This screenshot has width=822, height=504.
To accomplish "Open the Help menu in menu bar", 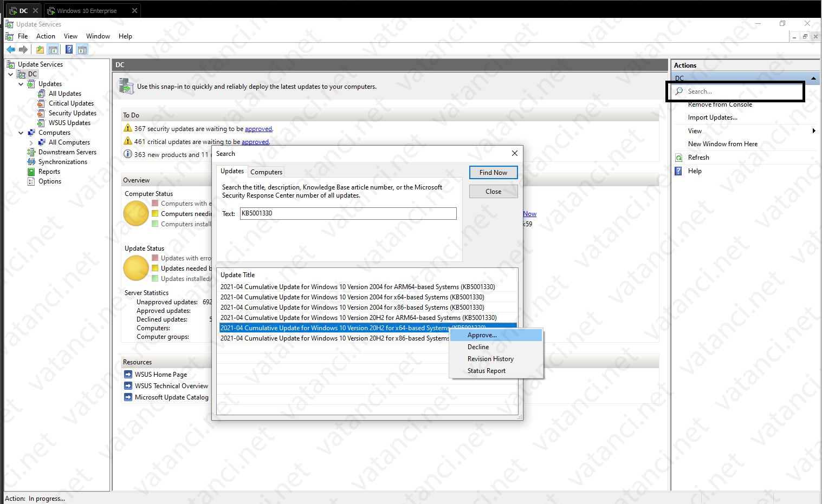I will tap(125, 36).
